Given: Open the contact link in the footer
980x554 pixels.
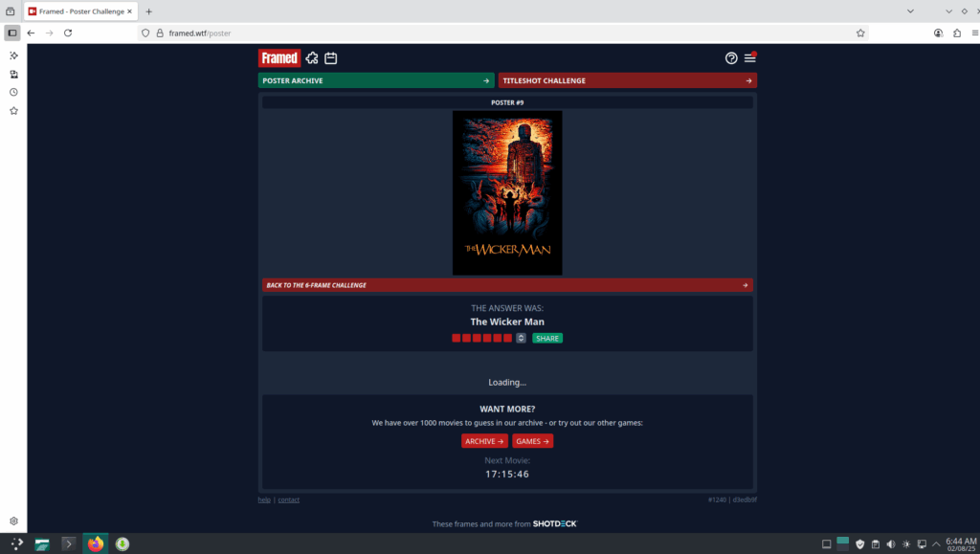Looking at the screenshot, I should point(288,499).
